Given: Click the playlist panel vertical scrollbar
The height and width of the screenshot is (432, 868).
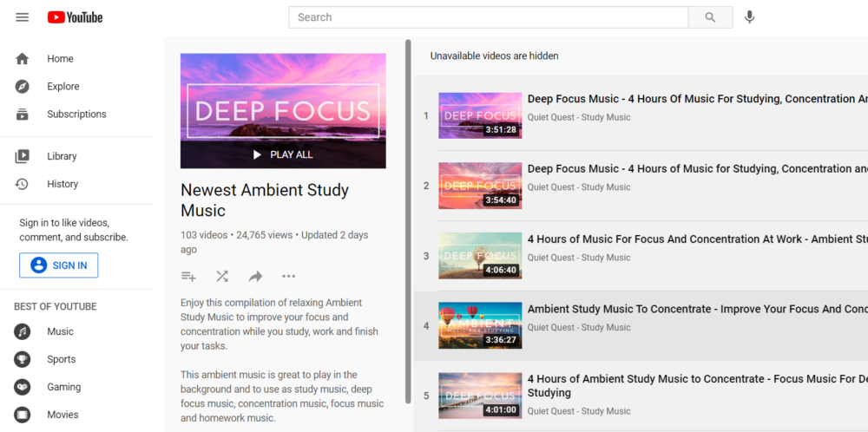Looking at the screenshot, I should pyautogui.click(x=409, y=221).
